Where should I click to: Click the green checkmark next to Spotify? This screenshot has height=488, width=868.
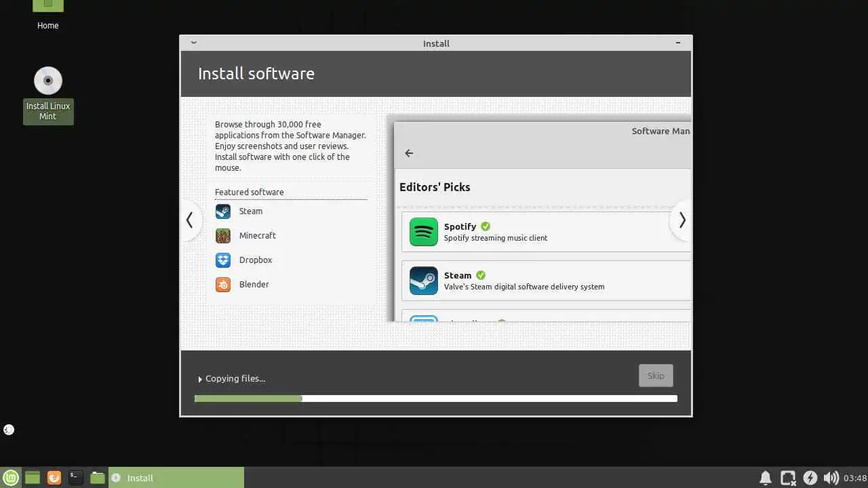tap(486, 226)
